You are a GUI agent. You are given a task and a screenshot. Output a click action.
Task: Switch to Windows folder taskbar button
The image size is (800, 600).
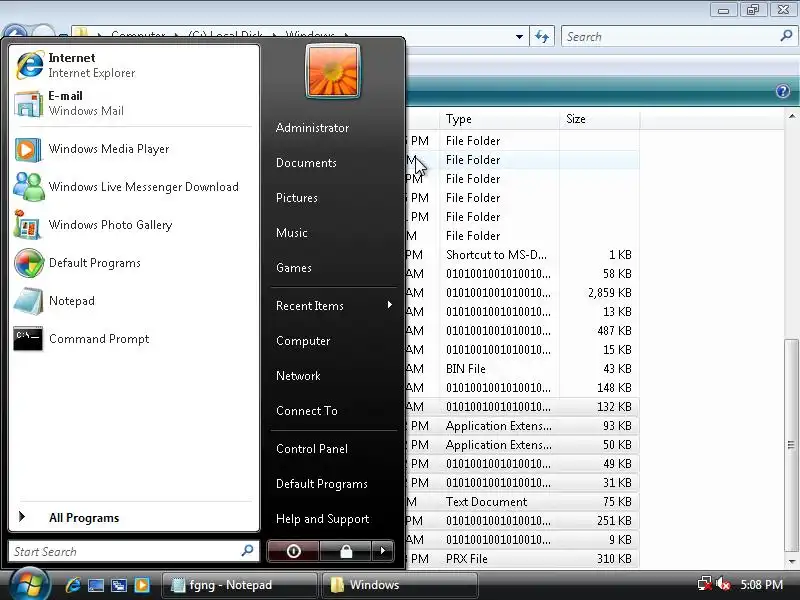(399, 585)
